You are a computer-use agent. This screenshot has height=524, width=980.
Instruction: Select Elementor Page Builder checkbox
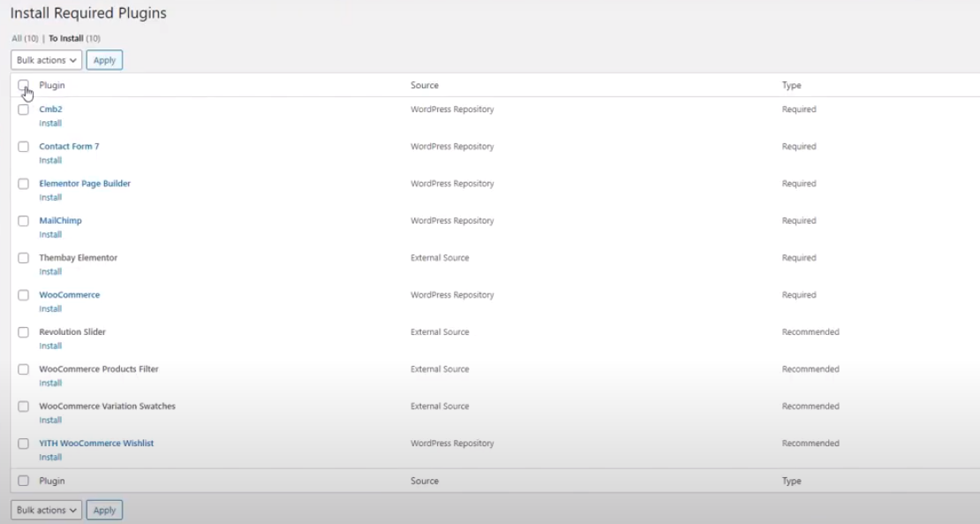coord(23,184)
